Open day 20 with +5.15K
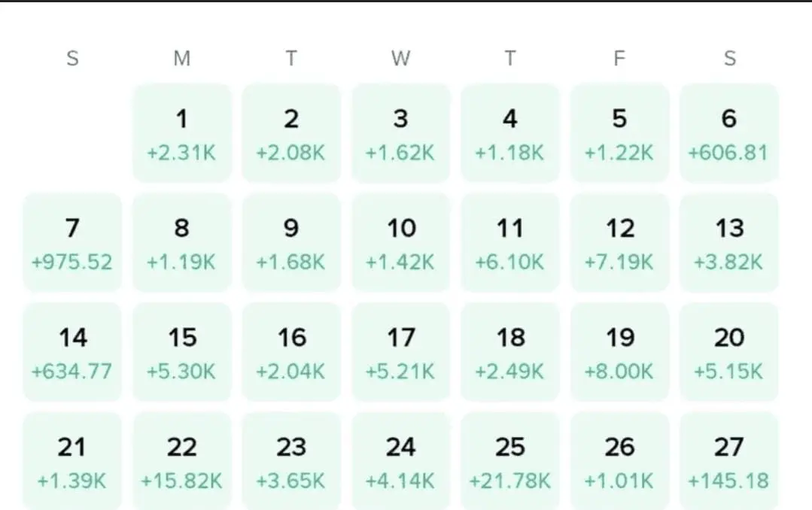 (729, 352)
